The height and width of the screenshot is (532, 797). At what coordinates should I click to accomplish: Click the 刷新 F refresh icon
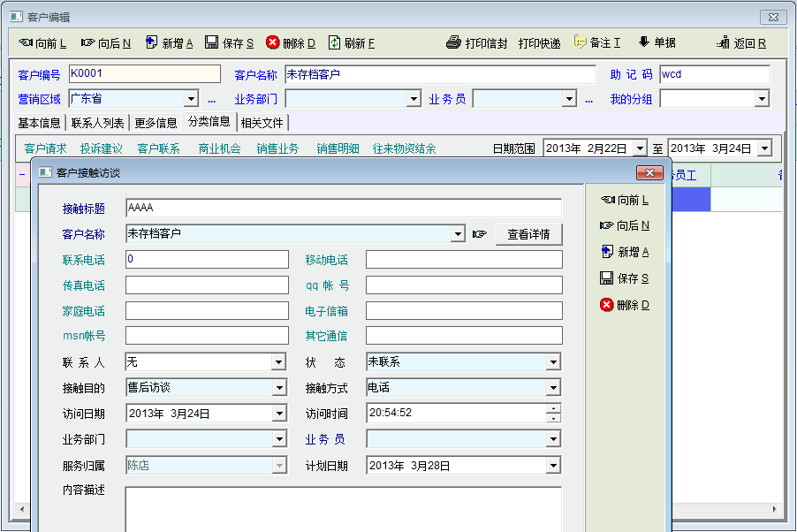pyautogui.click(x=334, y=42)
